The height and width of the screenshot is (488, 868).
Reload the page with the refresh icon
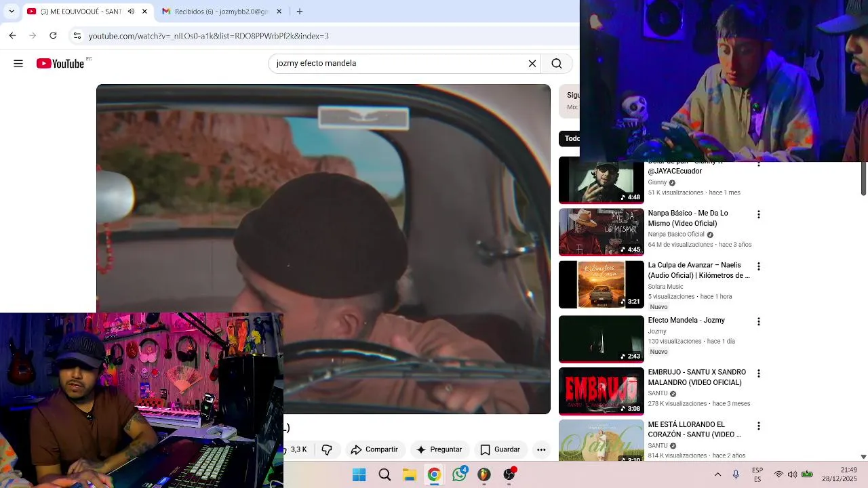pos(53,36)
